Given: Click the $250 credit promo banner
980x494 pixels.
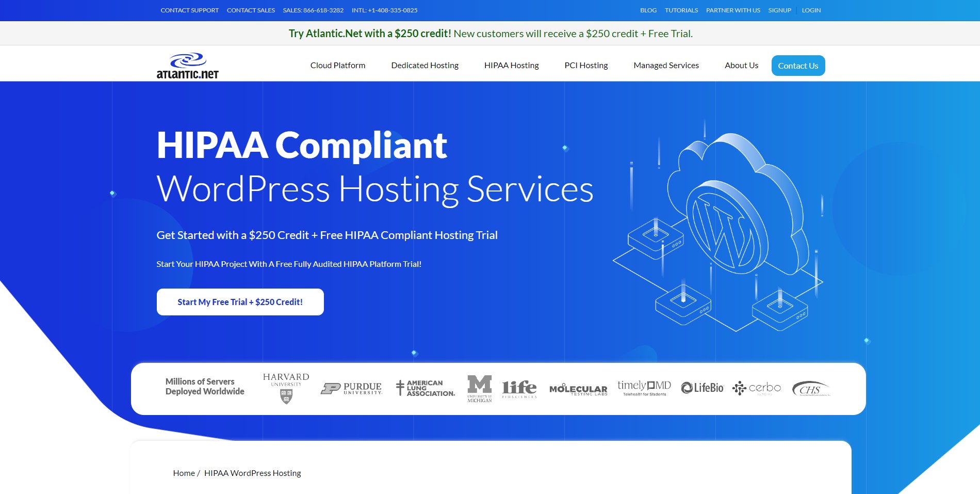Looking at the screenshot, I should (490, 34).
